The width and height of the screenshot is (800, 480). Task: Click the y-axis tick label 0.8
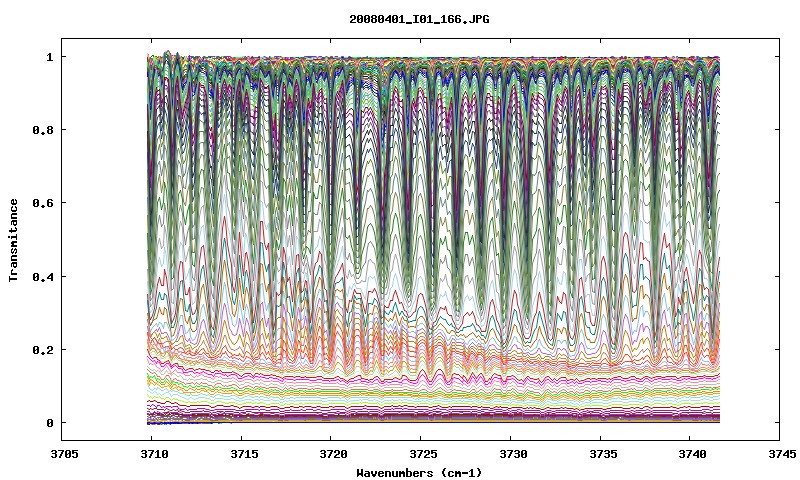tap(43, 130)
